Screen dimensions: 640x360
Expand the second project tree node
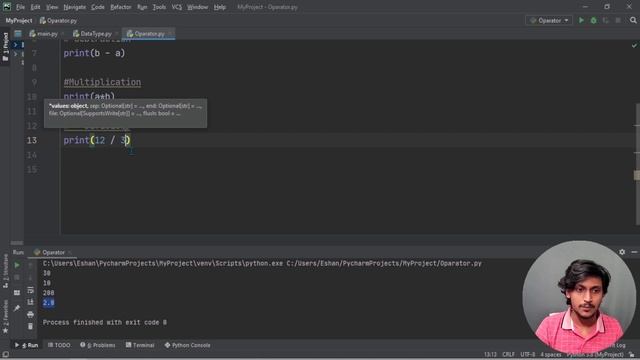point(16,54)
